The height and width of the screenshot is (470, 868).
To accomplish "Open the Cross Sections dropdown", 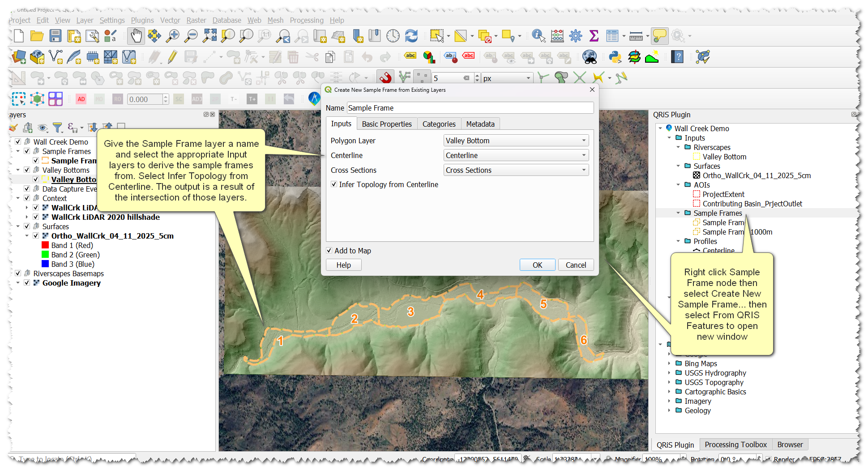I will pyautogui.click(x=516, y=170).
